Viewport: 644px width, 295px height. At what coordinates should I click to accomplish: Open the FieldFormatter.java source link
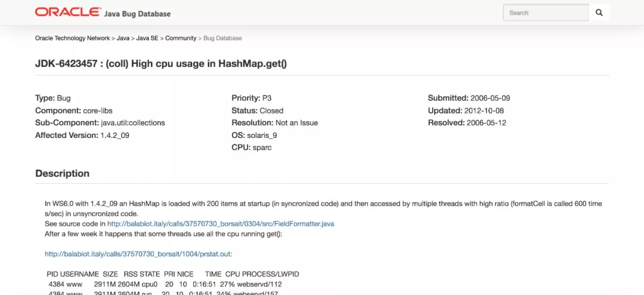(221, 224)
